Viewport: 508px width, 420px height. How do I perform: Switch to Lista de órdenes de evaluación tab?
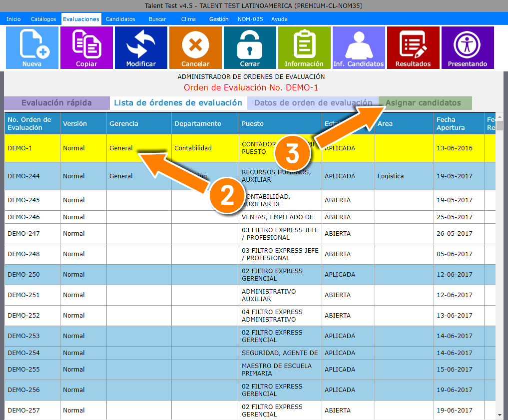[178, 103]
